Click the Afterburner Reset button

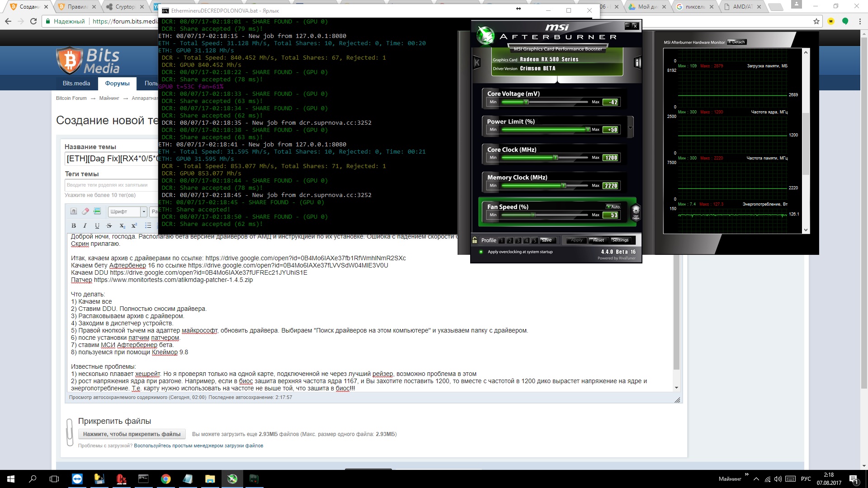(x=598, y=240)
